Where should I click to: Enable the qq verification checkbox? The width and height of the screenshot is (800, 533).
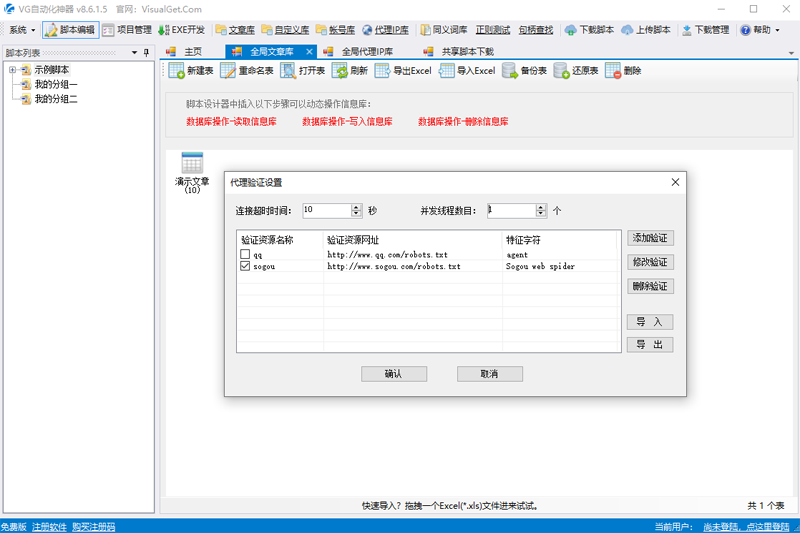pyautogui.click(x=245, y=255)
